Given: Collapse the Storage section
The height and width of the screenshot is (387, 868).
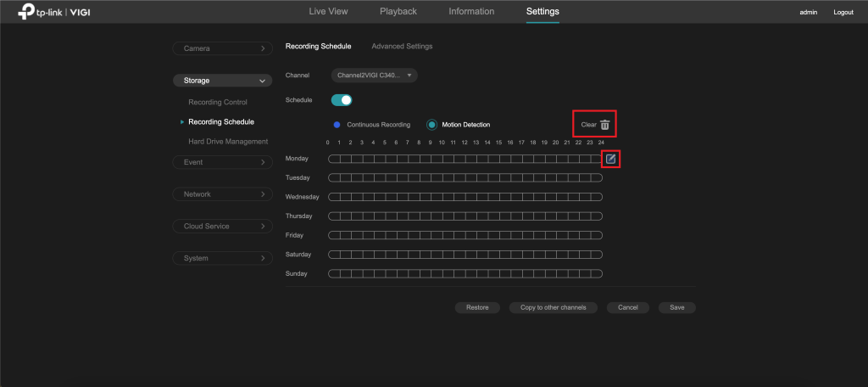Looking at the screenshot, I should (x=223, y=81).
